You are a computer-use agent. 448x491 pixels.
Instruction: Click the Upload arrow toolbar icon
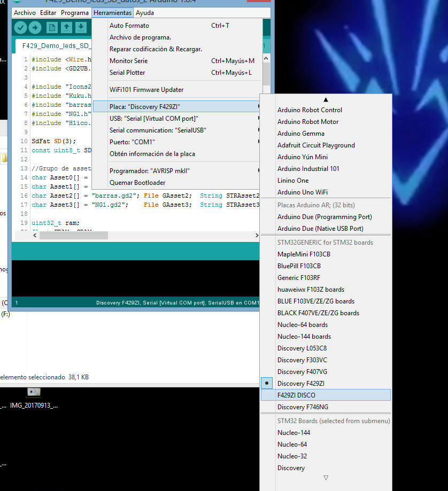coord(35,28)
